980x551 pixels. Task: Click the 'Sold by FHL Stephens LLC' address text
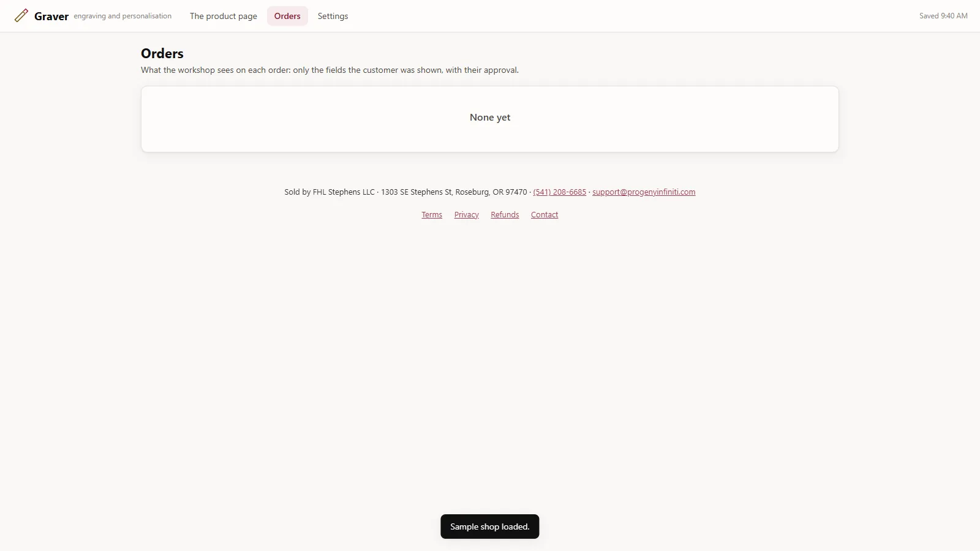[x=405, y=192]
